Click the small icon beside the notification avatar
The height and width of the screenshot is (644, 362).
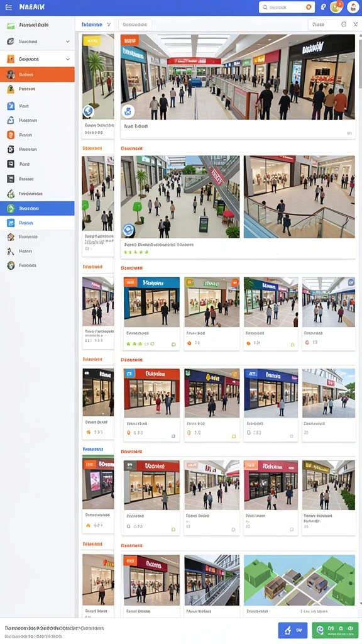(324, 8)
